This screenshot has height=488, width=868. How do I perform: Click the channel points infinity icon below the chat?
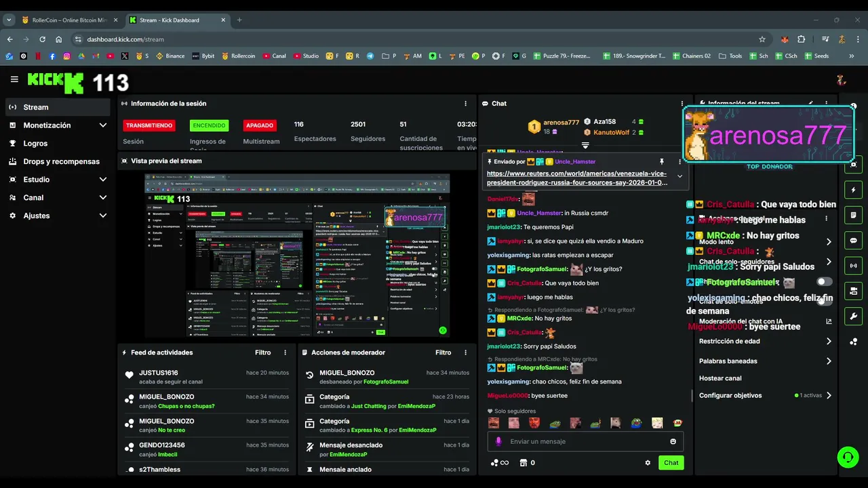(x=499, y=463)
